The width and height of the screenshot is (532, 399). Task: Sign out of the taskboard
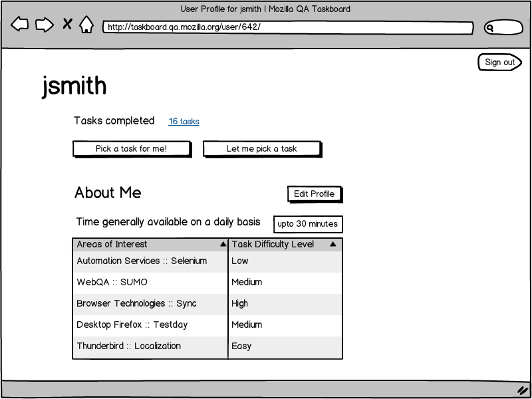pyautogui.click(x=500, y=62)
